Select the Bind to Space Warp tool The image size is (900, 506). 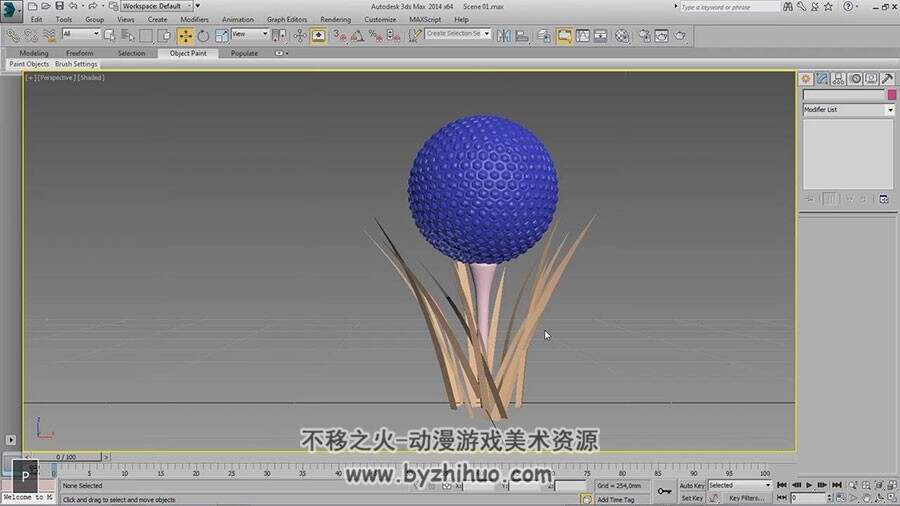pos(49,36)
